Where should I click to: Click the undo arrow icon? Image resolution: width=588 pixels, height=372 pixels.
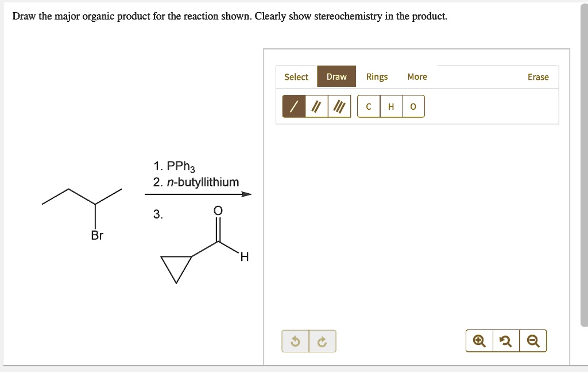(295, 340)
